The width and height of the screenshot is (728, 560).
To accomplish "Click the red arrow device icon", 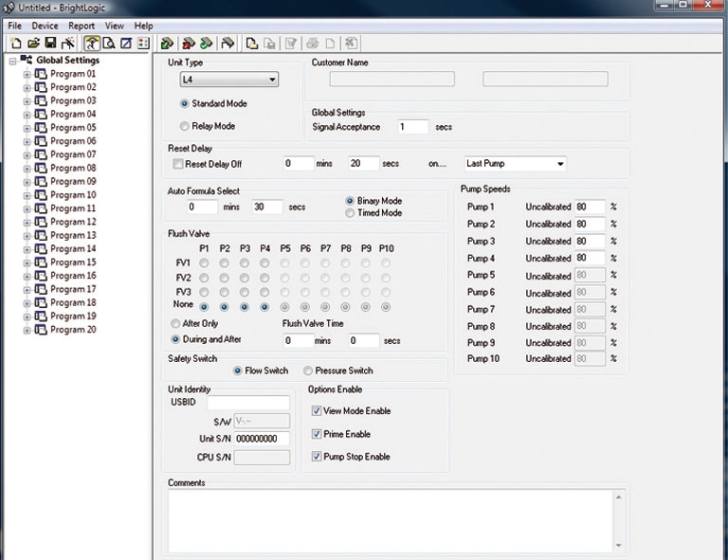I will coord(188,44).
